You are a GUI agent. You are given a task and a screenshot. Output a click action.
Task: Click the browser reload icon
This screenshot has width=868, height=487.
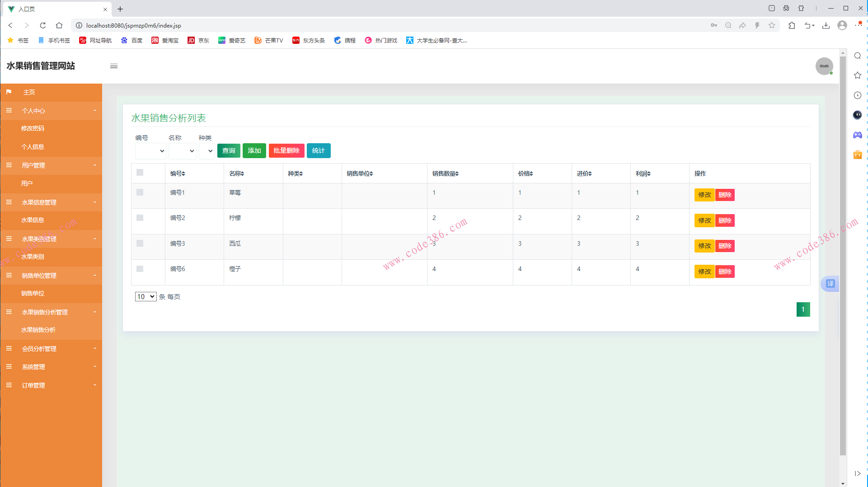(x=43, y=26)
